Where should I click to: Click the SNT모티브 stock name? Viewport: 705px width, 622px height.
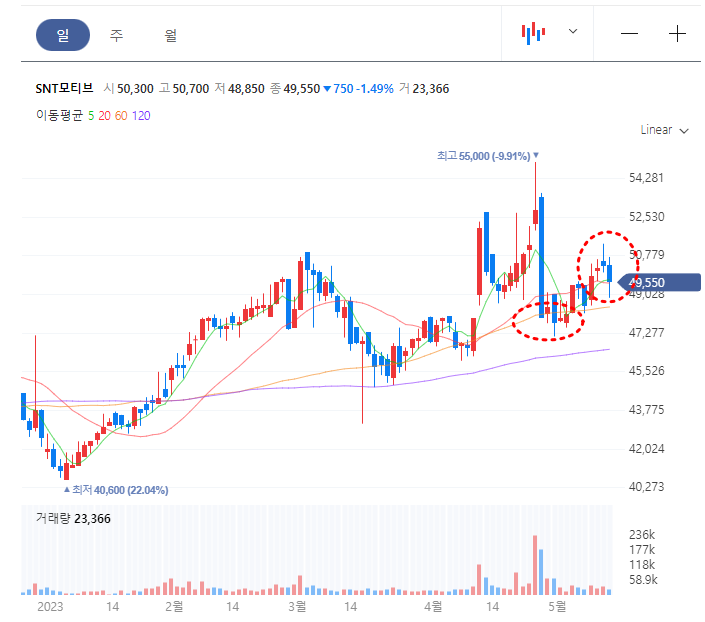pyautogui.click(x=64, y=88)
